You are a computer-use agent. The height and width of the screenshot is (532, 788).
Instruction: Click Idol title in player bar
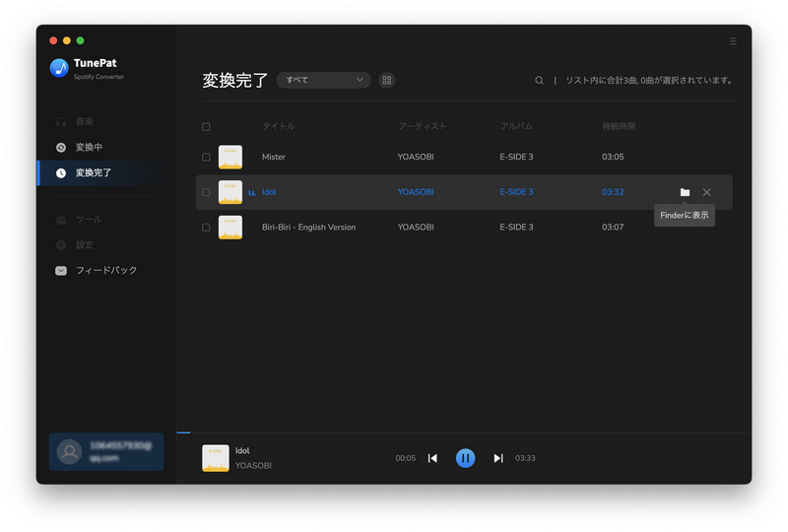(x=242, y=450)
